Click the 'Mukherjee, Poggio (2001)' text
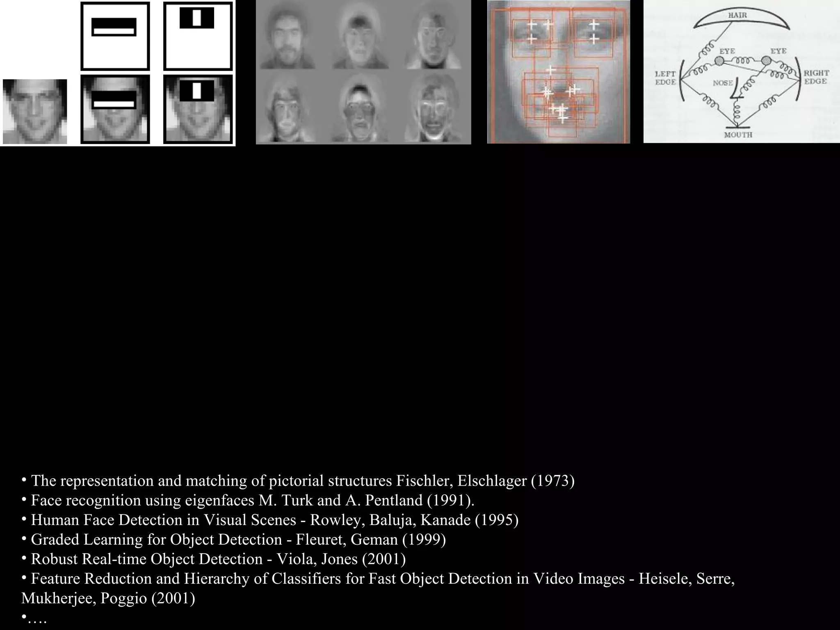840x630 pixels. pyautogui.click(x=108, y=598)
